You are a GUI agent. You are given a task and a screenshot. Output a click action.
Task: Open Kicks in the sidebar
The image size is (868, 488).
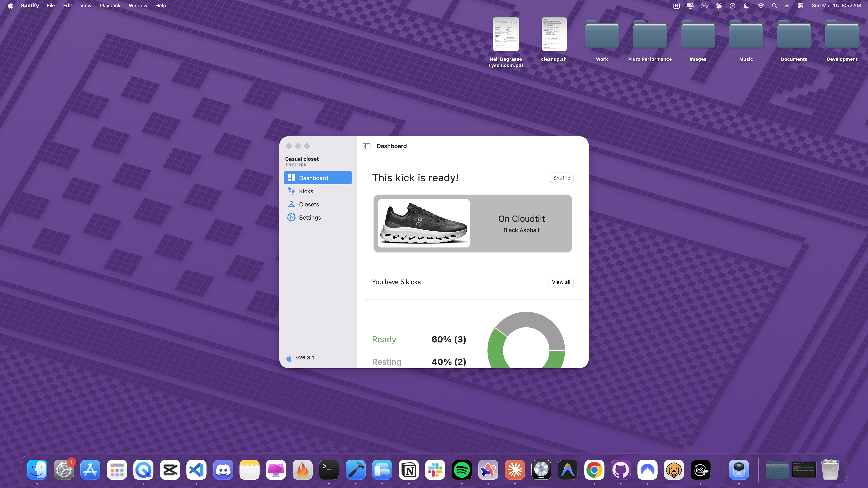click(x=306, y=191)
